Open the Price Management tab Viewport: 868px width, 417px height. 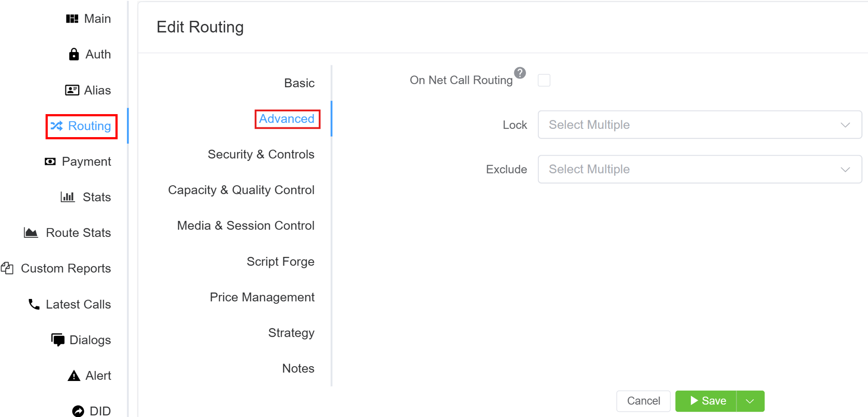pos(262,297)
